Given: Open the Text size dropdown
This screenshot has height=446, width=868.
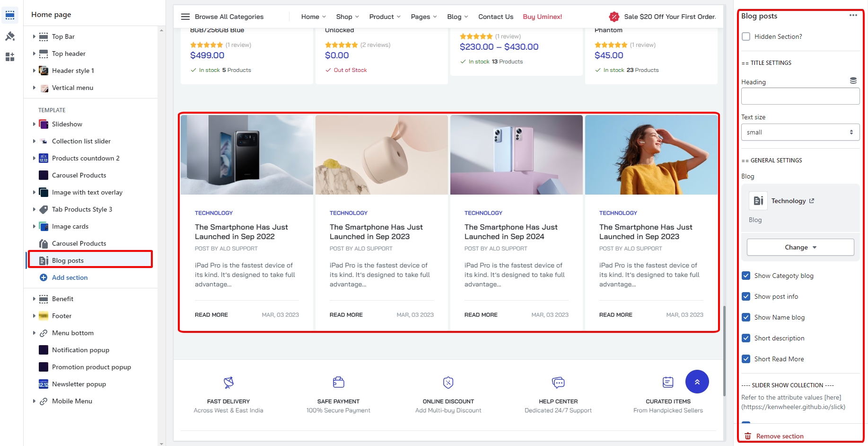Looking at the screenshot, I should (x=800, y=132).
